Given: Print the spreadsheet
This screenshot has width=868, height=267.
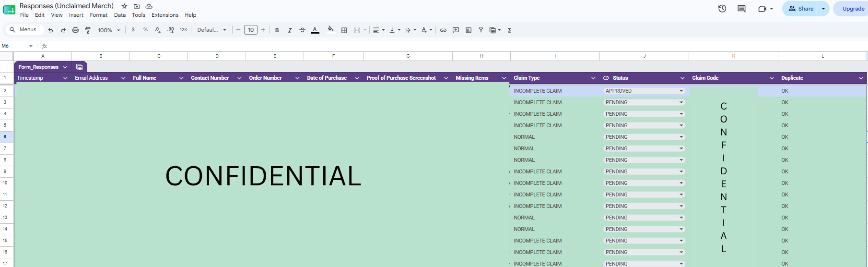Looking at the screenshot, I should pyautogui.click(x=75, y=30).
